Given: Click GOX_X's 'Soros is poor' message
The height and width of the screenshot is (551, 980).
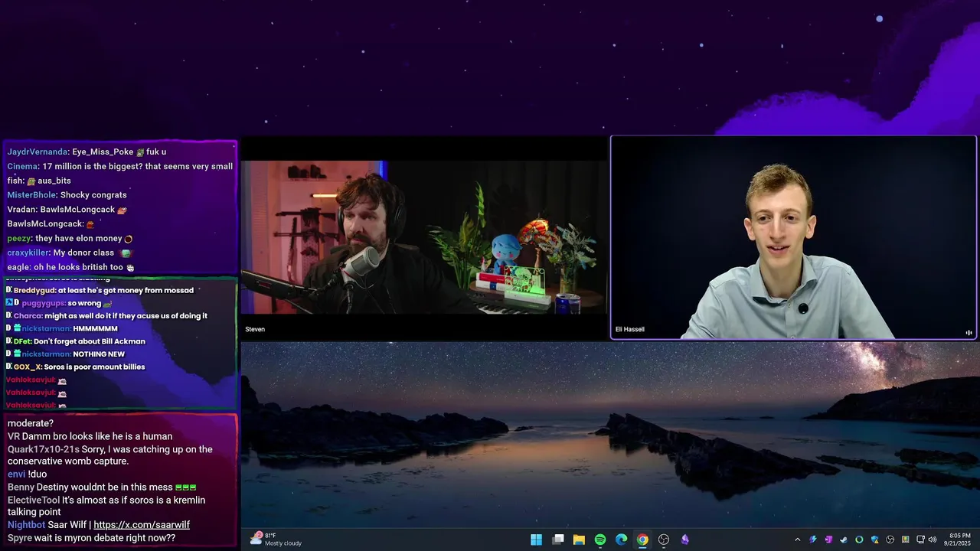Looking at the screenshot, I should click(x=75, y=367).
